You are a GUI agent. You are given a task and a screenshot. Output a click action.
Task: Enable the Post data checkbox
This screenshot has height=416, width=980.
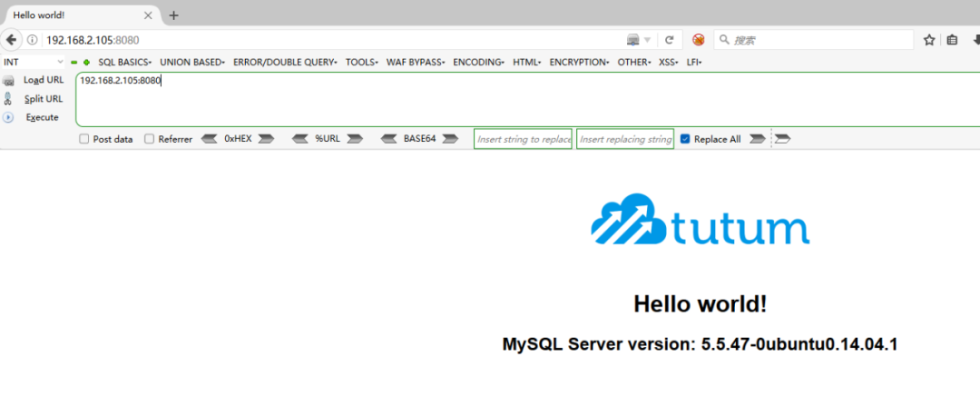pyautogui.click(x=83, y=140)
